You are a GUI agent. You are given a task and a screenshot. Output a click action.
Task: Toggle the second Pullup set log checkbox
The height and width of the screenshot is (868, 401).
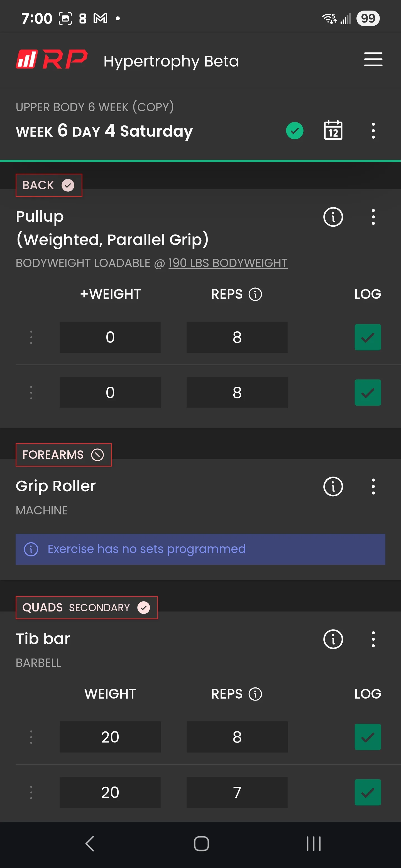pyautogui.click(x=368, y=393)
